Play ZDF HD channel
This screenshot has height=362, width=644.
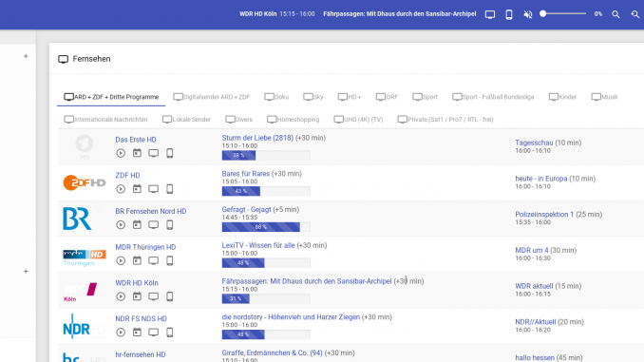point(121,189)
